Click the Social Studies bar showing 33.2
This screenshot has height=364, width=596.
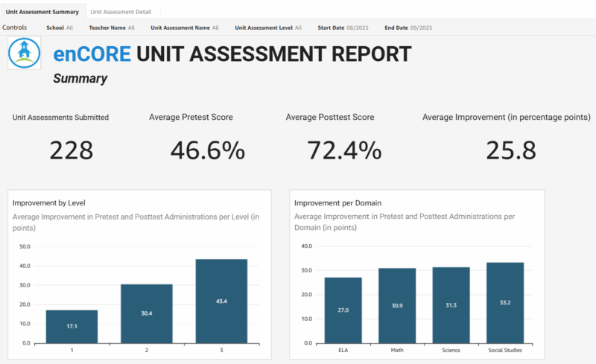504,303
